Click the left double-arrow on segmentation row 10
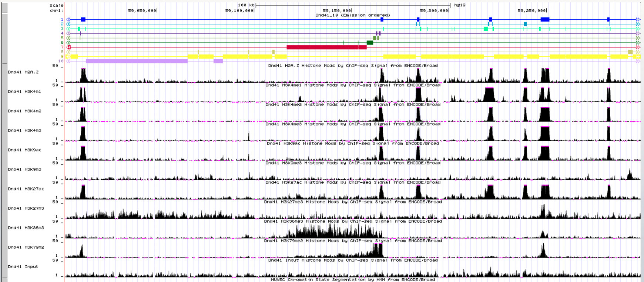Screen dimensions: 644x282 pos(68,61)
